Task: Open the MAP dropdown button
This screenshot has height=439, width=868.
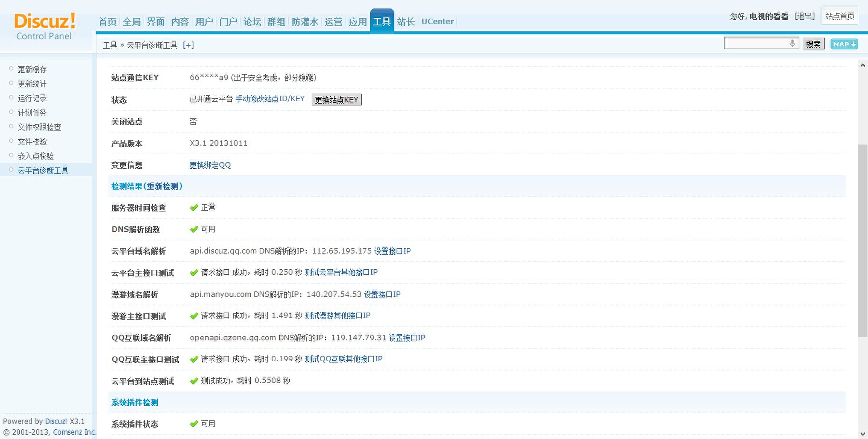Action: click(844, 44)
